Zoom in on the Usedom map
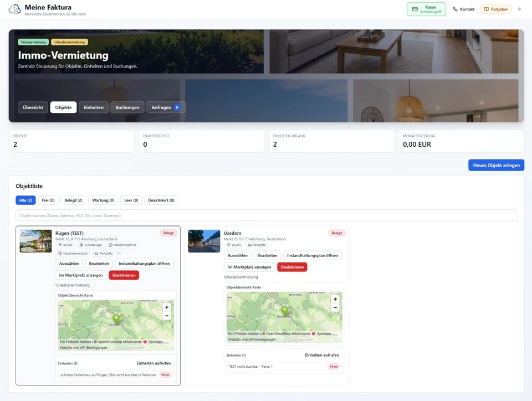 335,299
